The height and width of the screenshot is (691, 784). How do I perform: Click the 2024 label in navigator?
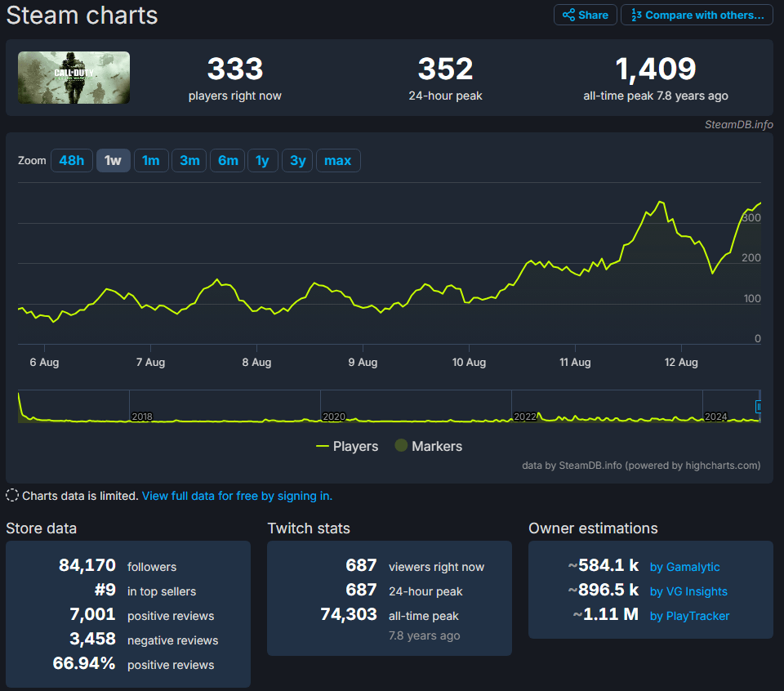coord(716,417)
